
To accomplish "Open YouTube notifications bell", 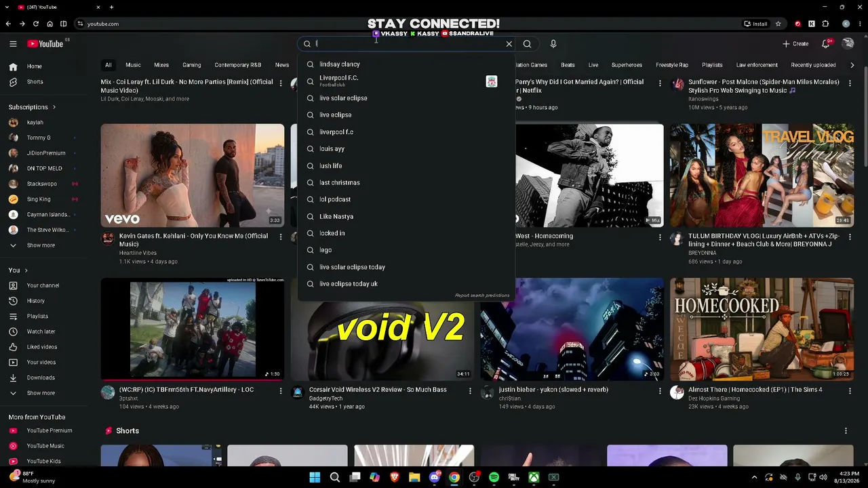I will [x=826, y=44].
